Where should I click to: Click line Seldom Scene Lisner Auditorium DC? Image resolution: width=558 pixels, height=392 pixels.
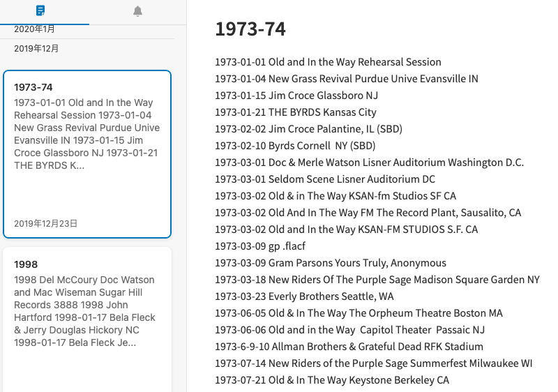[325, 179]
